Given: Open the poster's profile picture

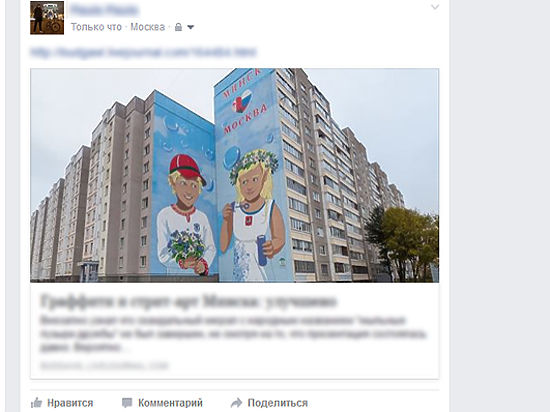Looking at the screenshot, I should [47, 18].
